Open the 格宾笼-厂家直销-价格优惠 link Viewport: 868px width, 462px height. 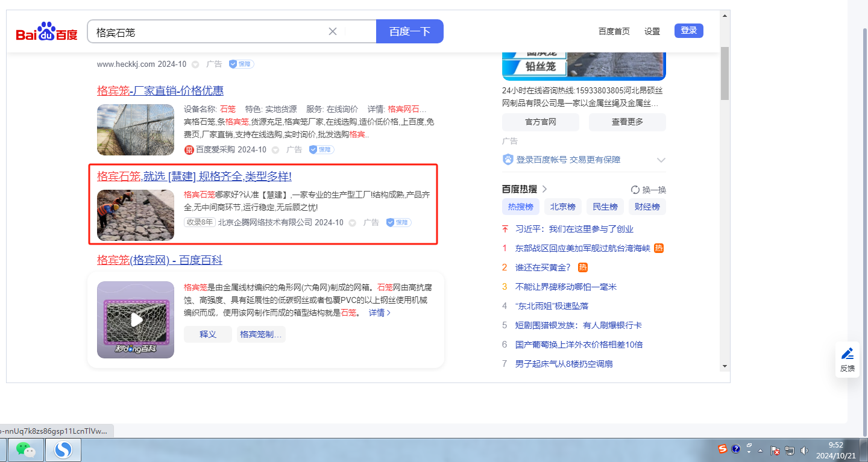pyautogui.click(x=160, y=91)
